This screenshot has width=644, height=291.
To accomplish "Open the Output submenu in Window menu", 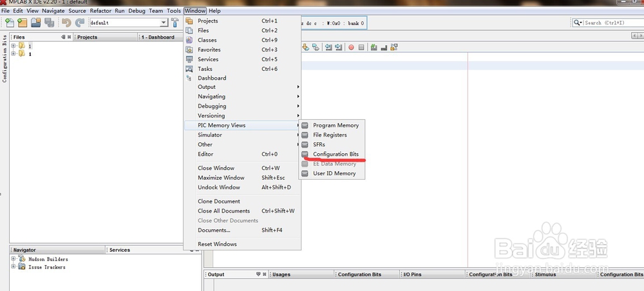I will pyautogui.click(x=242, y=87).
